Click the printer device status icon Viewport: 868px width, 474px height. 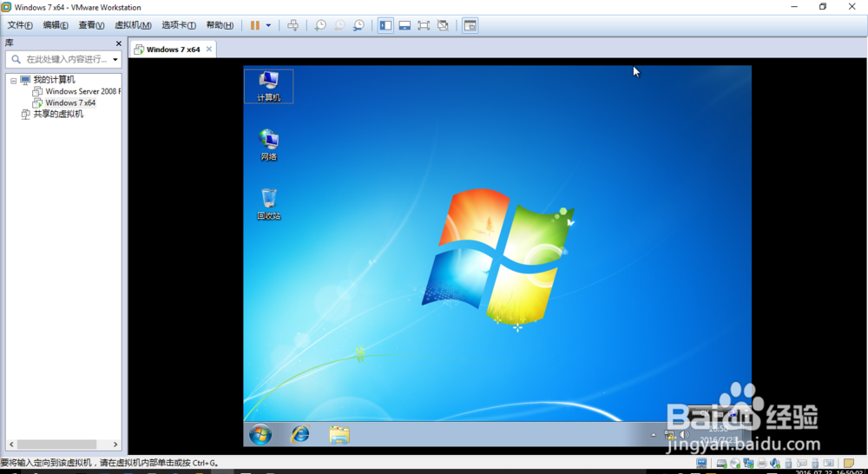click(x=762, y=463)
